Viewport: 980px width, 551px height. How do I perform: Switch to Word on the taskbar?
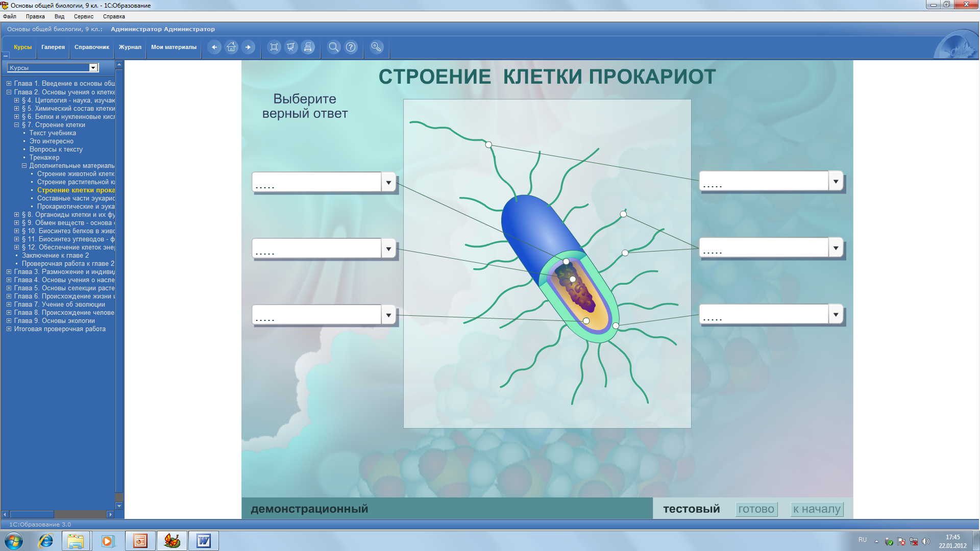coord(203,541)
